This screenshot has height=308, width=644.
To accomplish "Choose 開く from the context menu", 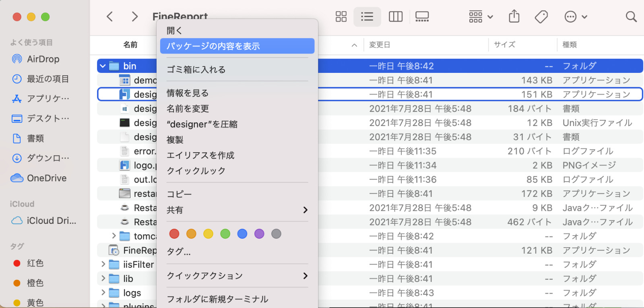I will click(237, 30).
